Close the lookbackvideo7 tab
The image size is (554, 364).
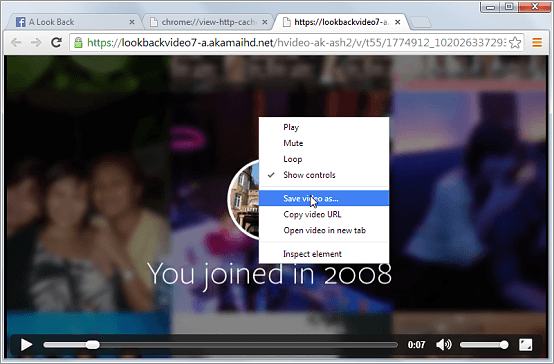tap(397, 22)
